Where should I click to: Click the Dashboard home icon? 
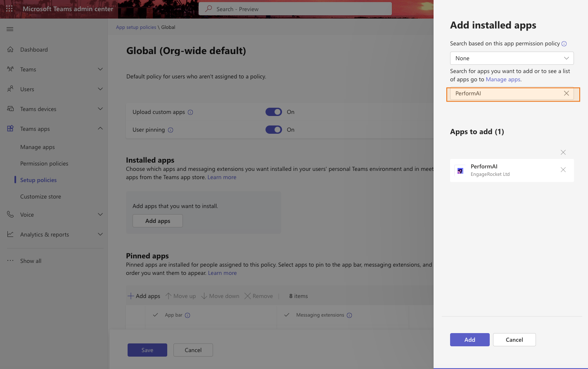pos(10,50)
